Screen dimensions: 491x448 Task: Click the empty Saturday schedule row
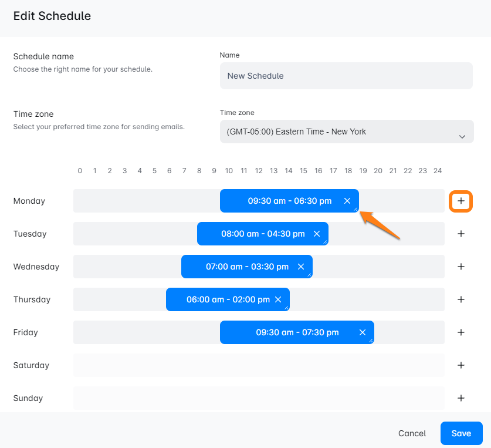(x=259, y=365)
